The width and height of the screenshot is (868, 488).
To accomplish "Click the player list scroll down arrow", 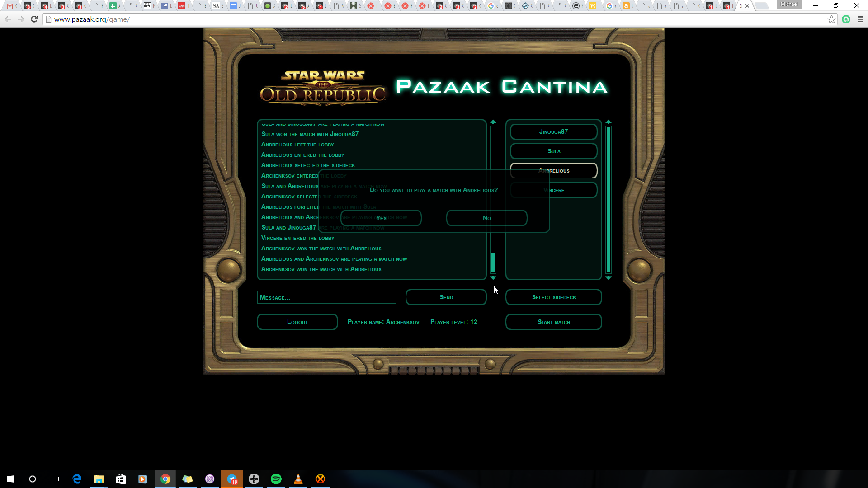I will 609,277.
